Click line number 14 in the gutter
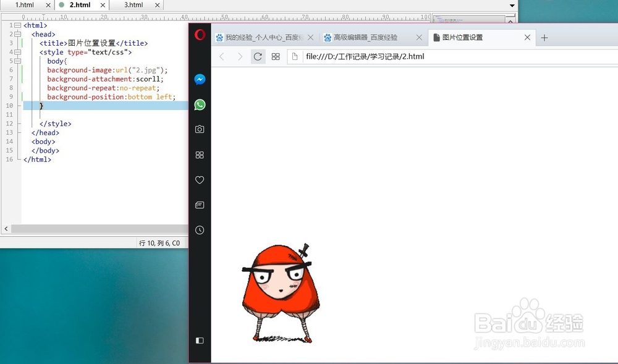 click(9, 142)
